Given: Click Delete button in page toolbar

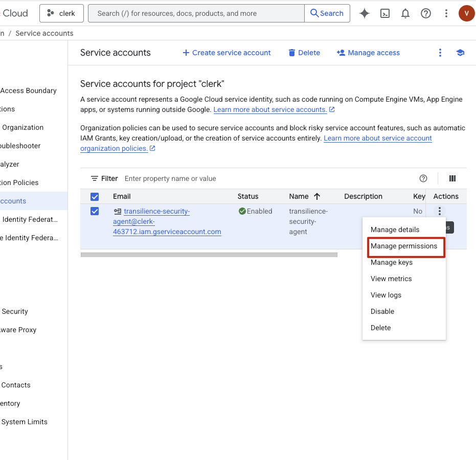Looking at the screenshot, I should click(x=304, y=53).
